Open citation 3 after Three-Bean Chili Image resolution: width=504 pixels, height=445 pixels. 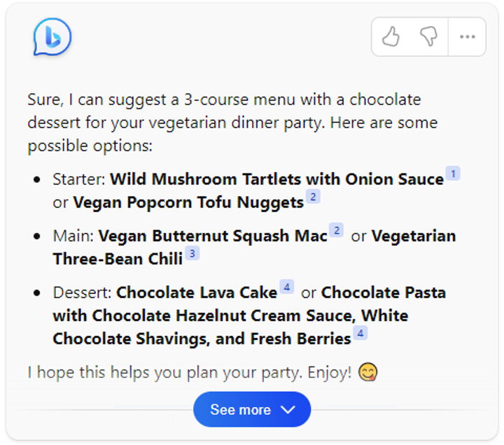[x=192, y=253]
